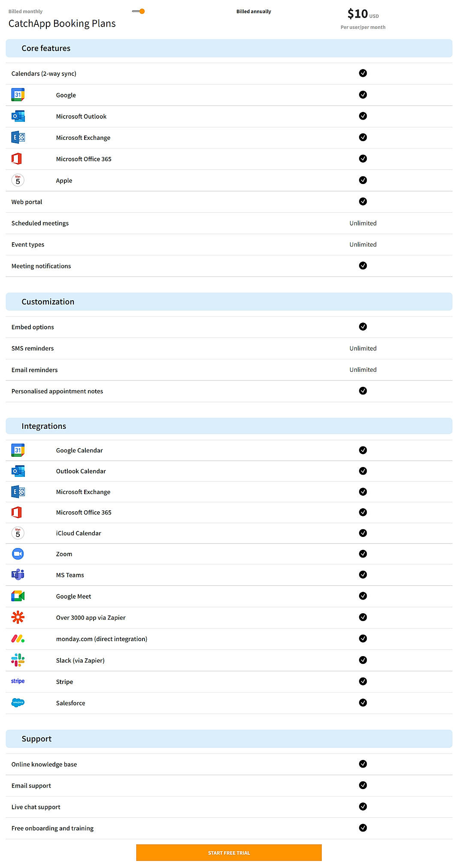Click the Microsoft Office 365 icon
459x868 pixels.
[x=18, y=512]
